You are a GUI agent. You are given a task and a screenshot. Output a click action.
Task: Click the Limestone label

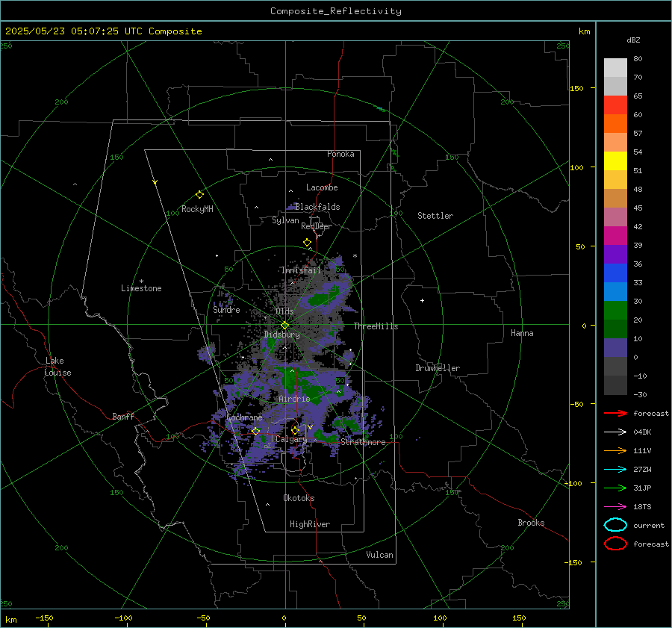pos(141,288)
